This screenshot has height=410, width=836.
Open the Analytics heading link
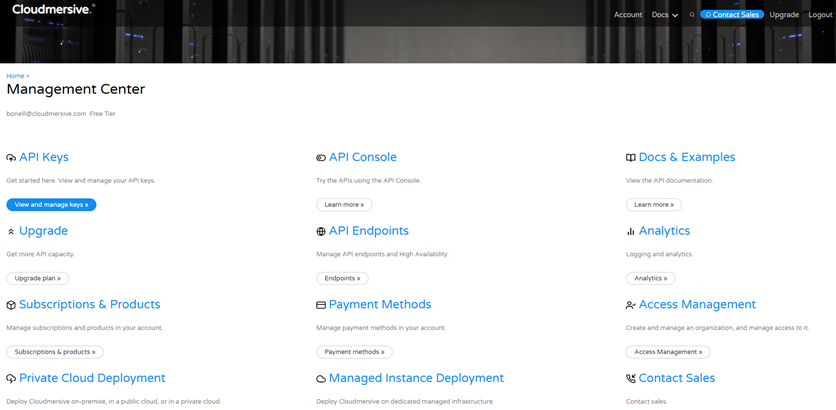coord(664,231)
